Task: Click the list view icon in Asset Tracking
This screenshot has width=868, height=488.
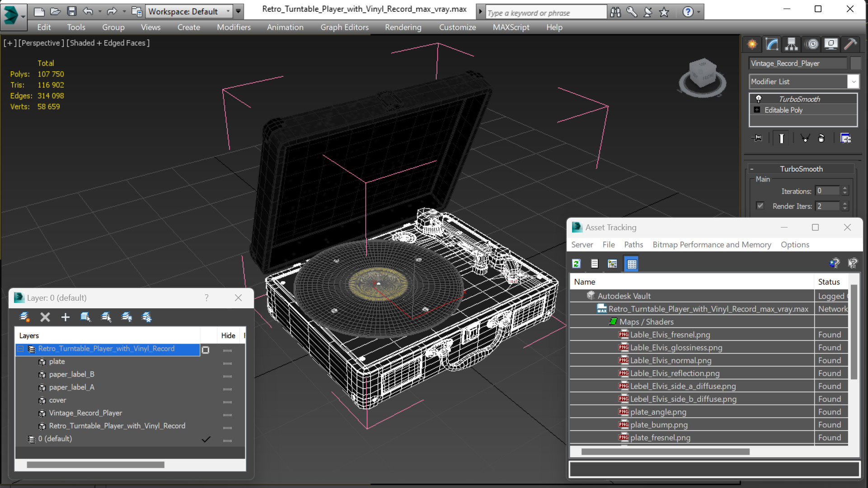Action: [594, 264]
